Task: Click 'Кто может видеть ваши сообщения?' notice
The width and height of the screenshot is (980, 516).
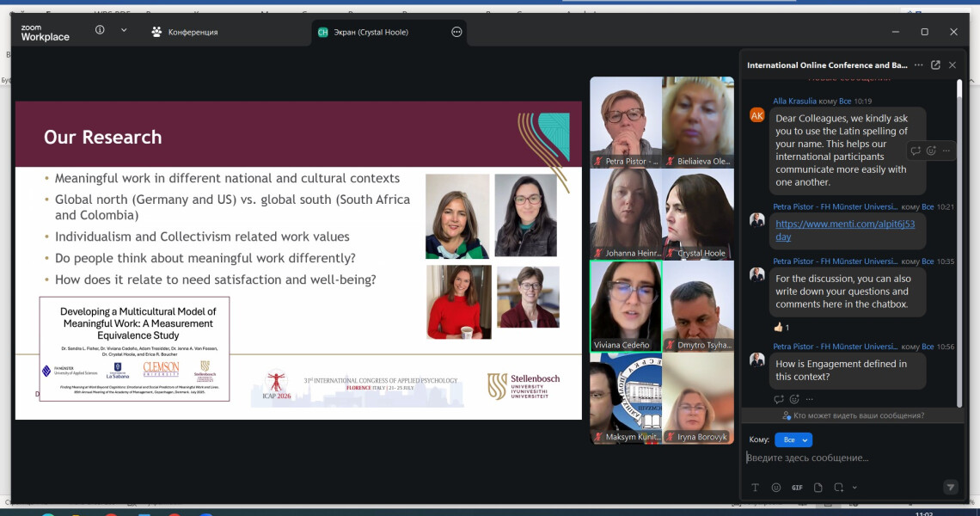Action: coord(853,415)
